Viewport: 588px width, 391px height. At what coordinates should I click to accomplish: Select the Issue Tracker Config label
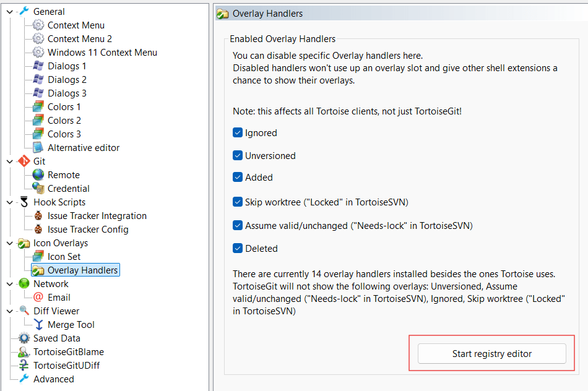tap(88, 229)
